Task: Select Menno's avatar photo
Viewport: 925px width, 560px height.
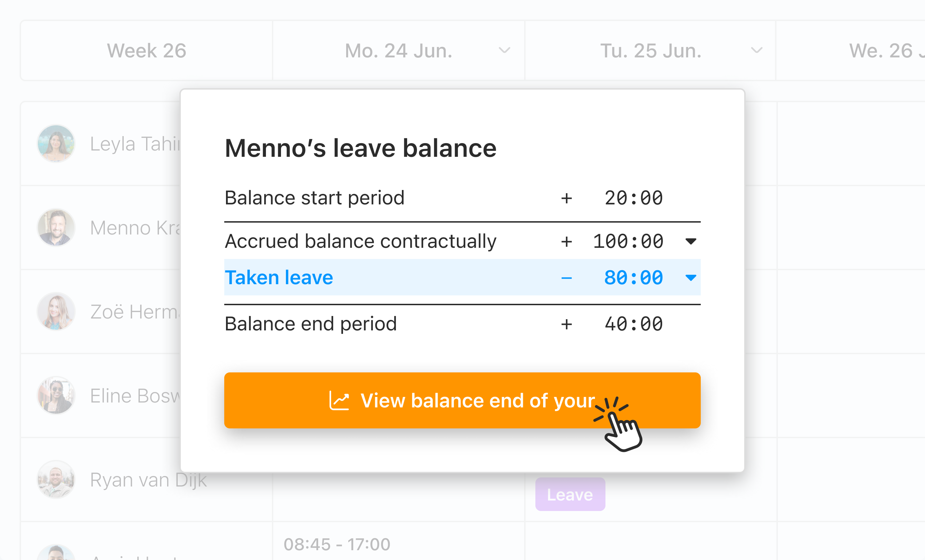Action: pyautogui.click(x=56, y=227)
